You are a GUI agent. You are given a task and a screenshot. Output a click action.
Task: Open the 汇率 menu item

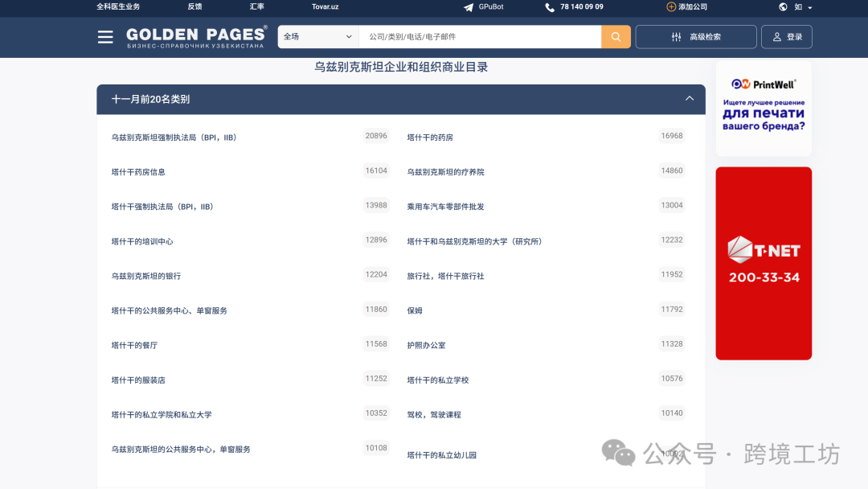coord(256,7)
